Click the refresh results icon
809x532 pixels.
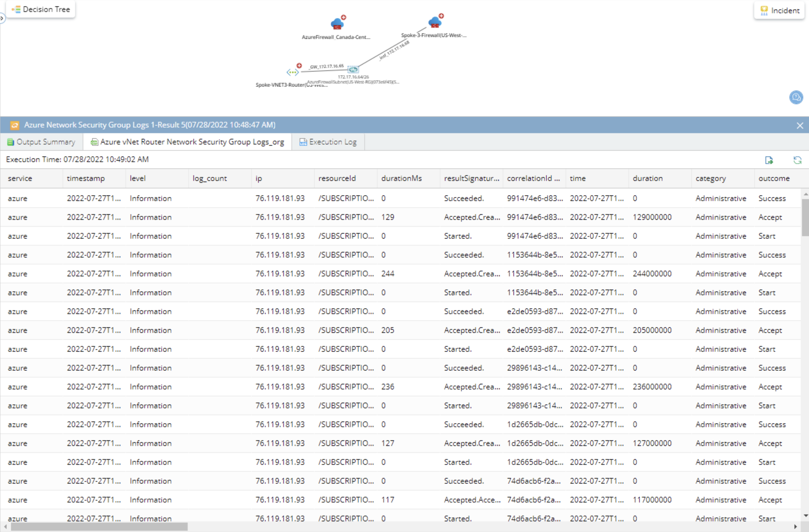(797, 160)
